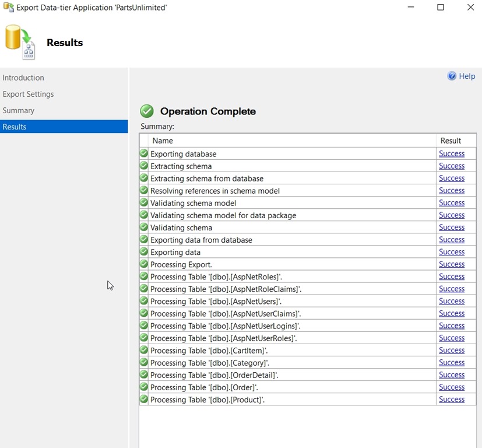
Task: Click the status icon for Validating schema model
Action: (144, 203)
